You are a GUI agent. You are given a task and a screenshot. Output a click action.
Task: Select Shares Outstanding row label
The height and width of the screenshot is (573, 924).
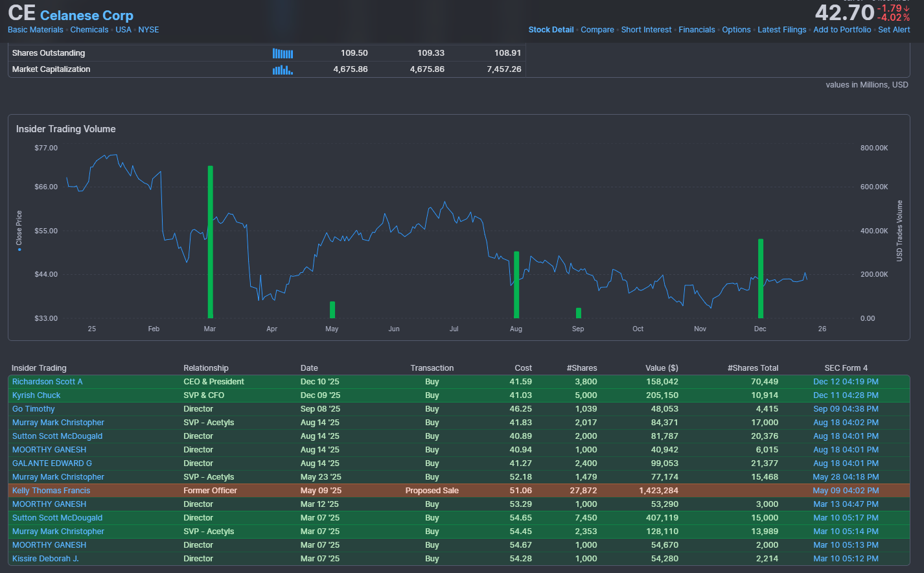tap(49, 53)
